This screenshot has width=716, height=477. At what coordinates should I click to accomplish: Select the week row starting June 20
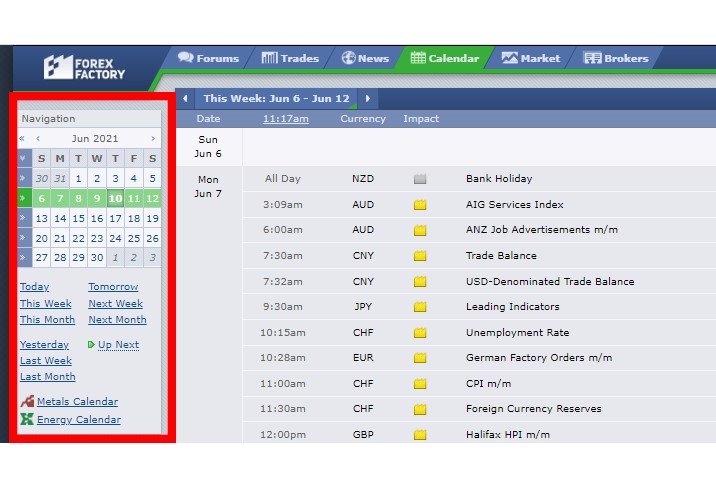pyautogui.click(x=25, y=238)
